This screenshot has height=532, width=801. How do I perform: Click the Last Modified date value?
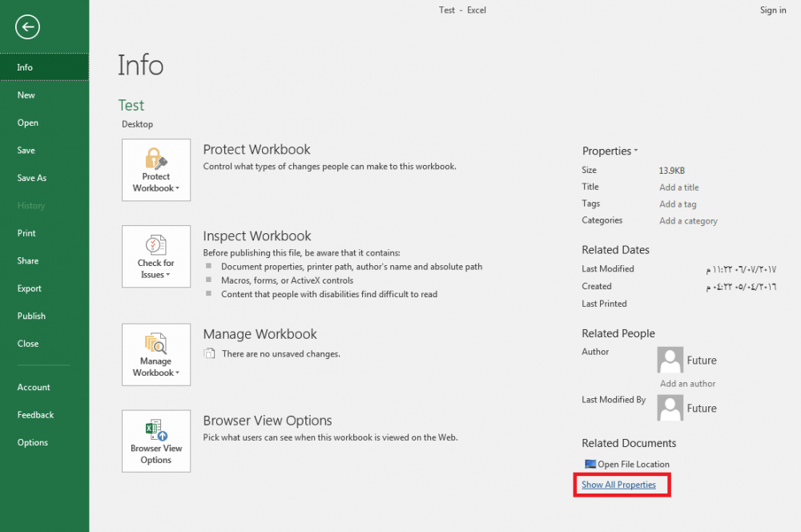(741, 269)
